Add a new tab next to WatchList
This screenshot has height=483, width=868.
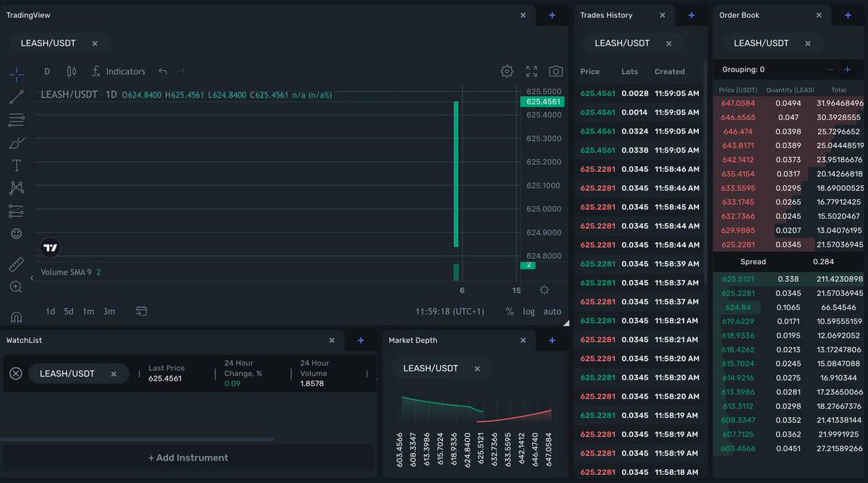pos(361,341)
